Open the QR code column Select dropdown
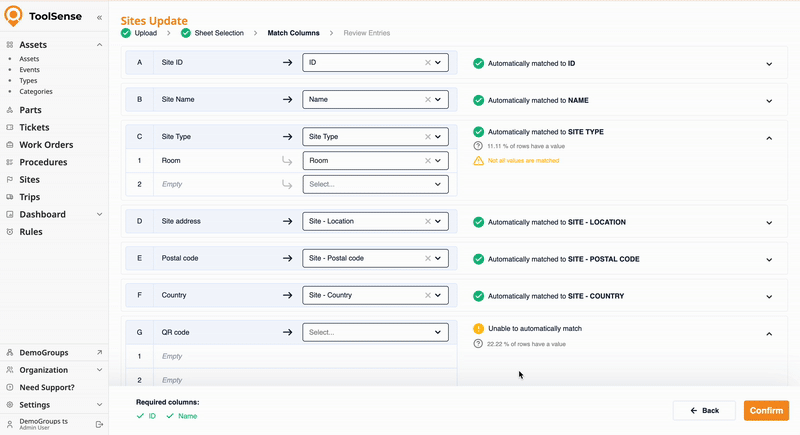Screen dimensions: 800x435 [x=375, y=332]
